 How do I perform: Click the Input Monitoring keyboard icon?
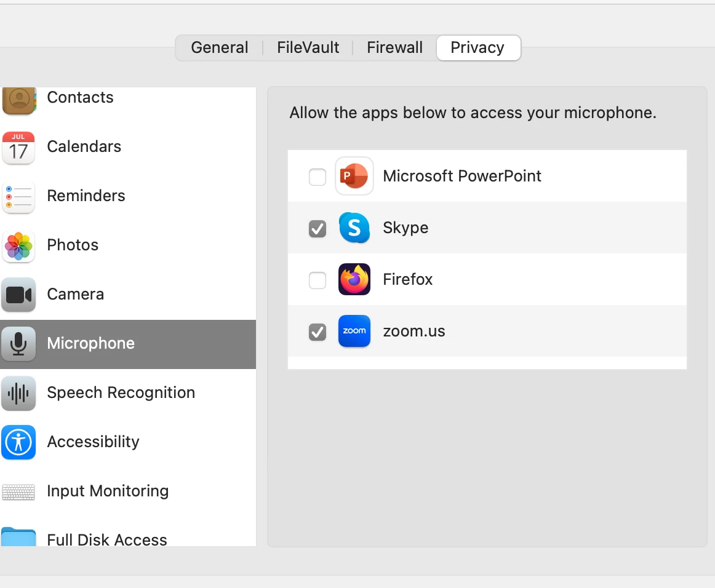click(18, 492)
